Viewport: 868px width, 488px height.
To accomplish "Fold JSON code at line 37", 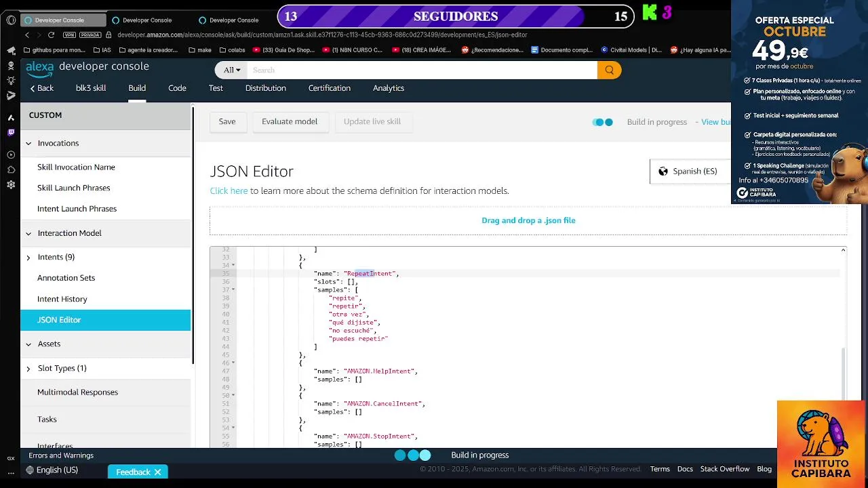I will point(233,290).
